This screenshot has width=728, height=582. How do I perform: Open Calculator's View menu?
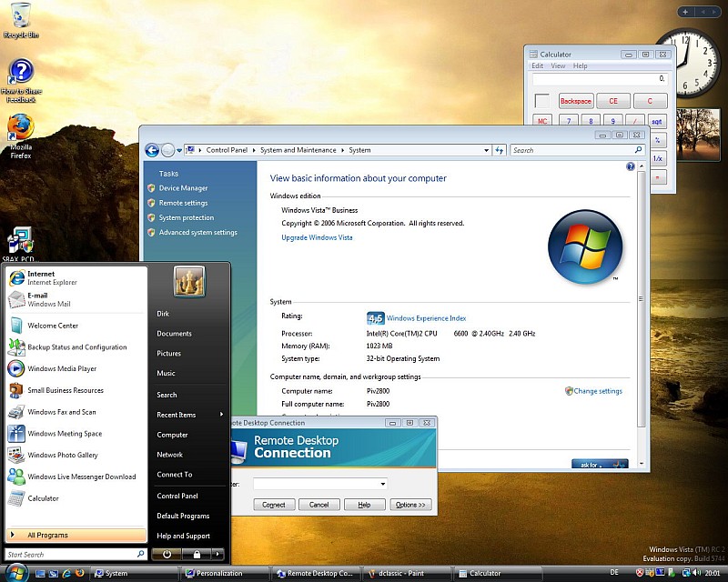(558, 65)
